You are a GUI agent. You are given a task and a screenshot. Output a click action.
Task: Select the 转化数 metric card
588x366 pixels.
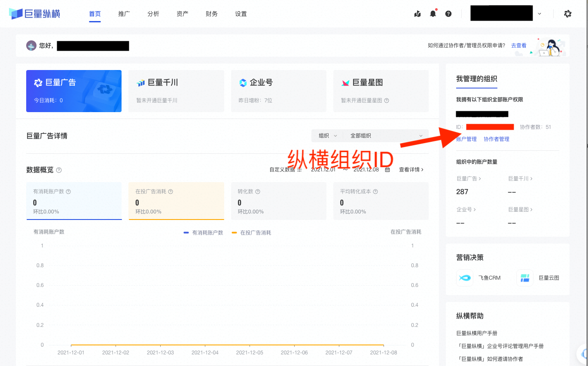coord(279,201)
